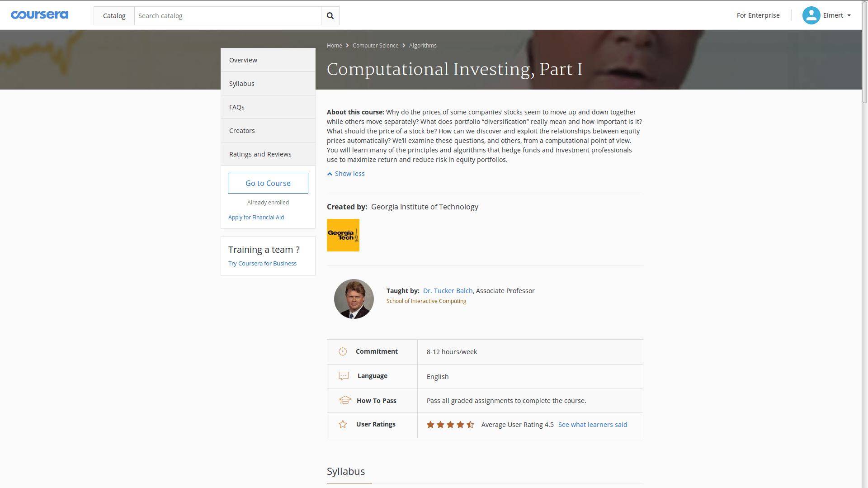Viewport: 868px width, 488px height.
Task: Click the Coursera logo
Action: click(39, 15)
